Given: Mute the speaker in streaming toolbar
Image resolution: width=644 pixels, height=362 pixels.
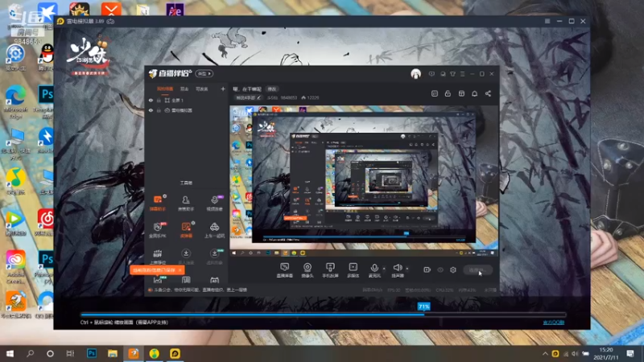Looking at the screenshot, I should point(397,270).
